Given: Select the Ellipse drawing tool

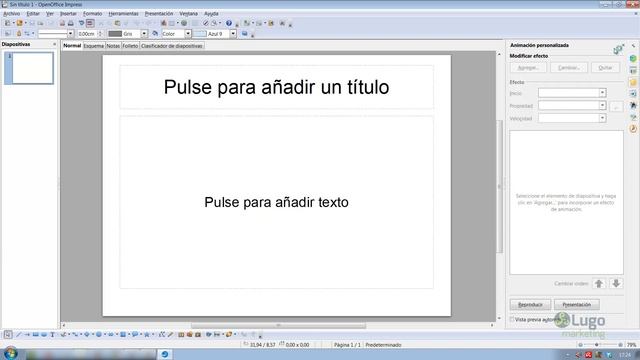Looking at the screenshot, I should pos(44,335).
